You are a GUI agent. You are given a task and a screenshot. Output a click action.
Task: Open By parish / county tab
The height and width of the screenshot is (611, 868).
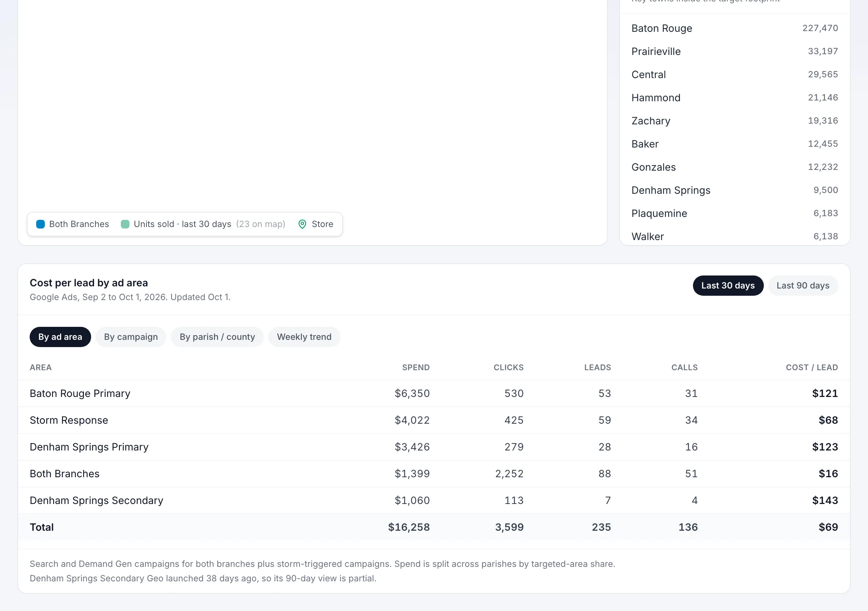click(x=217, y=337)
